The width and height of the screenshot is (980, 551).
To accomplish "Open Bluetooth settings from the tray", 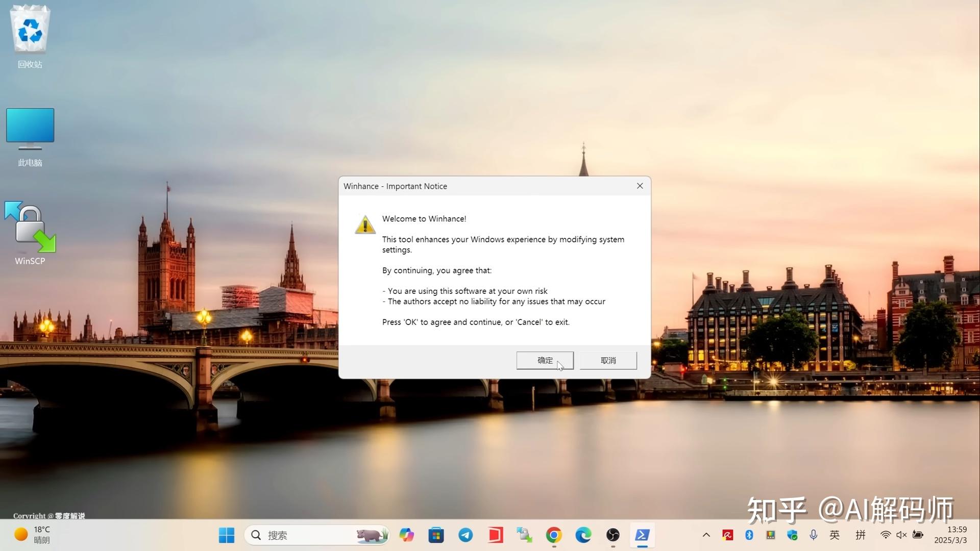I will (x=749, y=535).
